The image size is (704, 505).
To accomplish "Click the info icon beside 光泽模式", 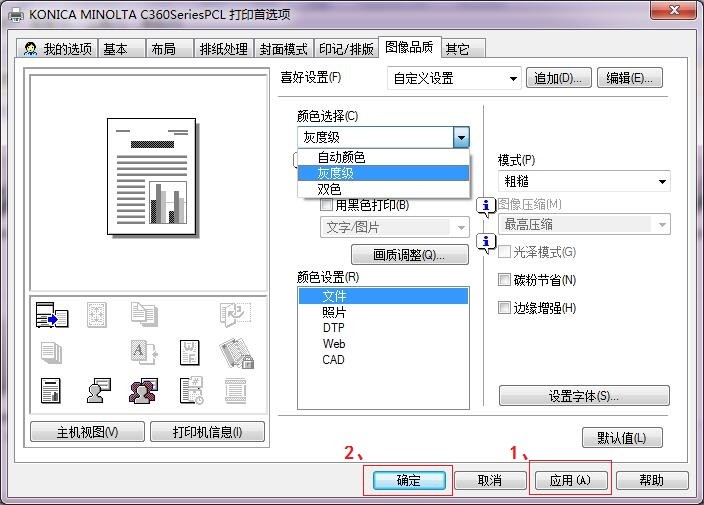I will click(486, 241).
